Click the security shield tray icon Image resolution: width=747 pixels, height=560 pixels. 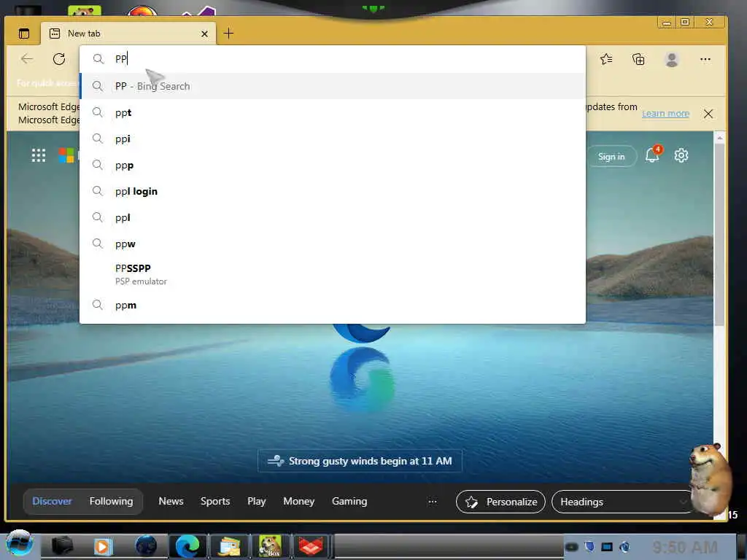pyautogui.click(x=589, y=547)
